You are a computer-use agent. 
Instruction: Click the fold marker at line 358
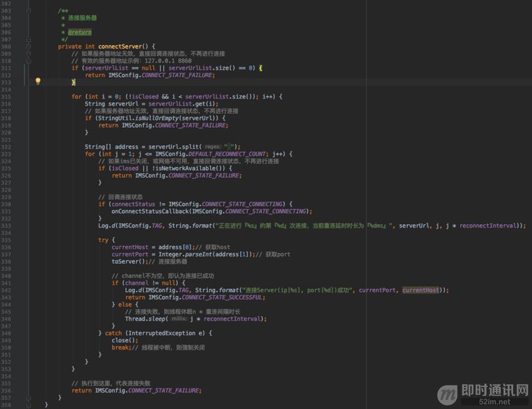29,404
